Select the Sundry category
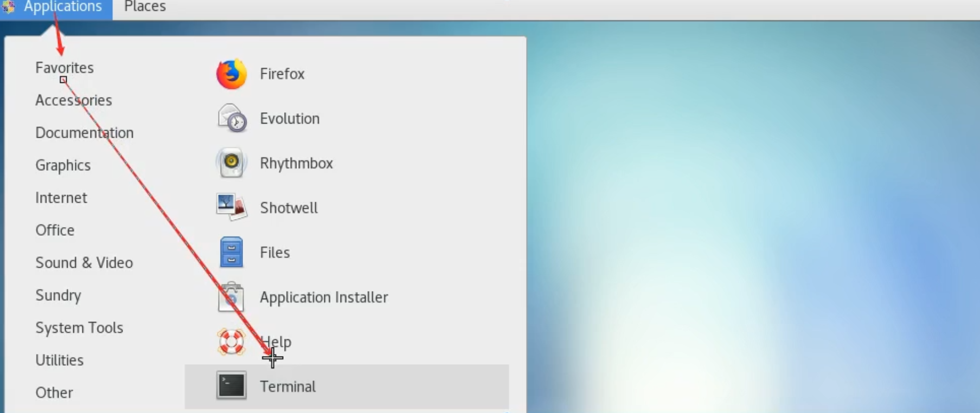Image resolution: width=980 pixels, height=413 pixels. point(58,295)
